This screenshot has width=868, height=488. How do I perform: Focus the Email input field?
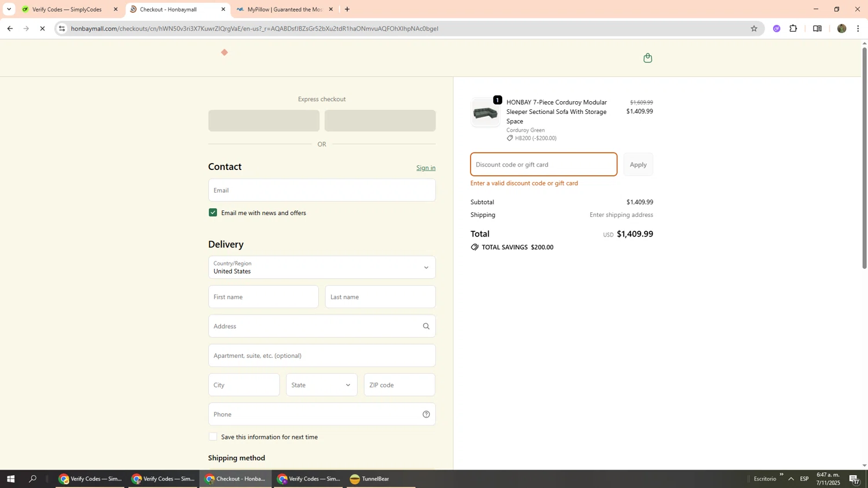(322, 190)
